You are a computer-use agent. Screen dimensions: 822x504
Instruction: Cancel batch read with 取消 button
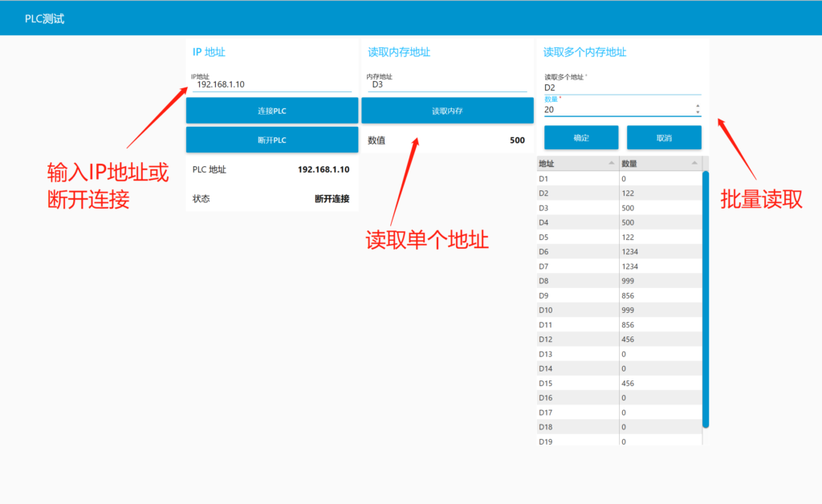tap(664, 138)
